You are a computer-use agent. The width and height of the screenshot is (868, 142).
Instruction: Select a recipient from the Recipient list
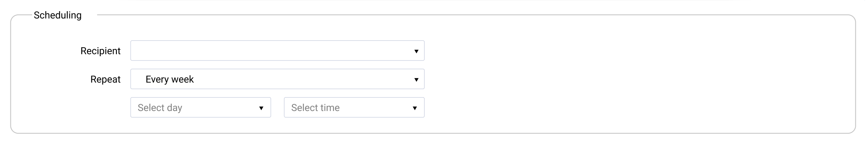point(277,50)
